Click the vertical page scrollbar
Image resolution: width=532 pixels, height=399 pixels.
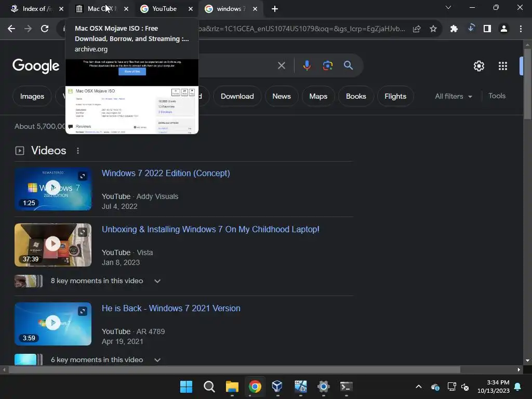tap(527, 84)
